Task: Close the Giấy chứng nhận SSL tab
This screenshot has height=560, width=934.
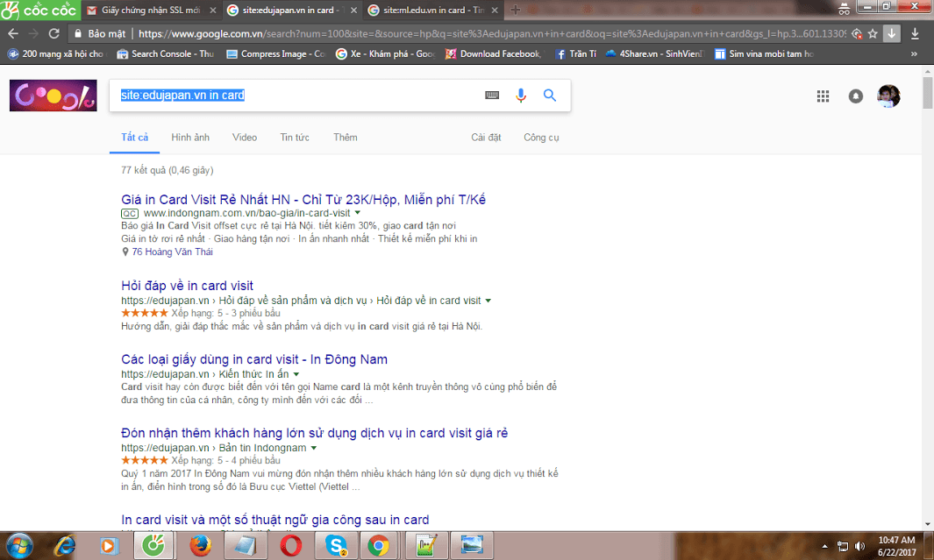Action: [212, 11]
